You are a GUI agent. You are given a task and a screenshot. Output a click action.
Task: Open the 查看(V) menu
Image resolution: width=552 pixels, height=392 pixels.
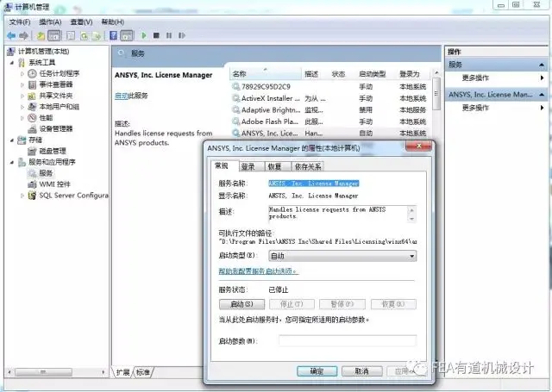coord(81,22)
